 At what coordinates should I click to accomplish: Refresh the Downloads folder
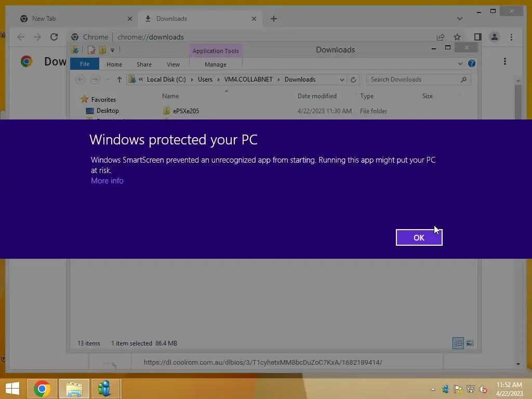click(x=353, y=79)
